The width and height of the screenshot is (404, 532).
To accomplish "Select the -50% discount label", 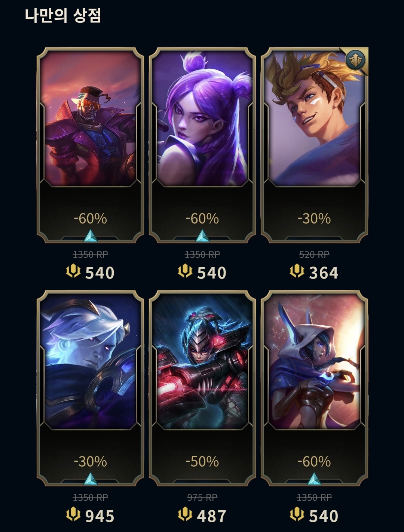I will (202, 461).
